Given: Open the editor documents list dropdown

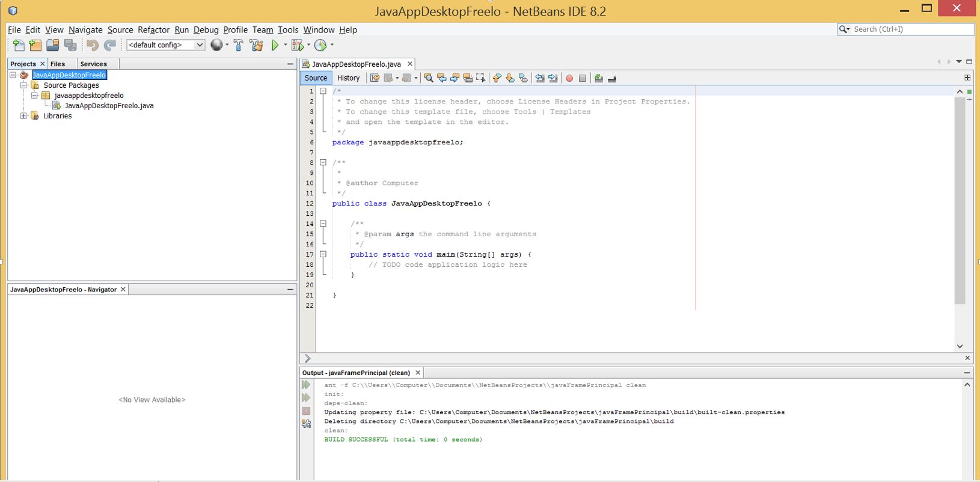Looking at the screenshot, I should [x=959, y=62].
